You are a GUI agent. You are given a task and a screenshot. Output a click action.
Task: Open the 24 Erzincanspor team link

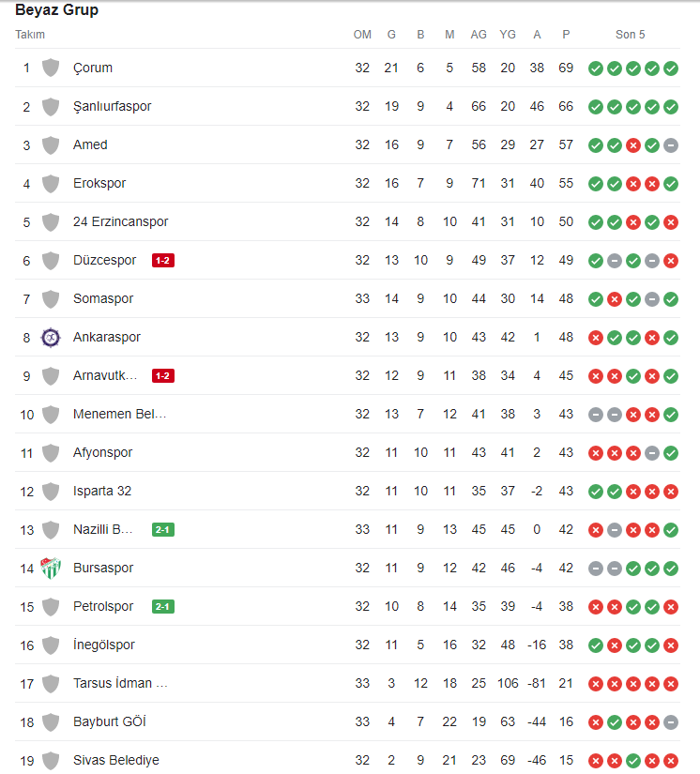[121, 222]
